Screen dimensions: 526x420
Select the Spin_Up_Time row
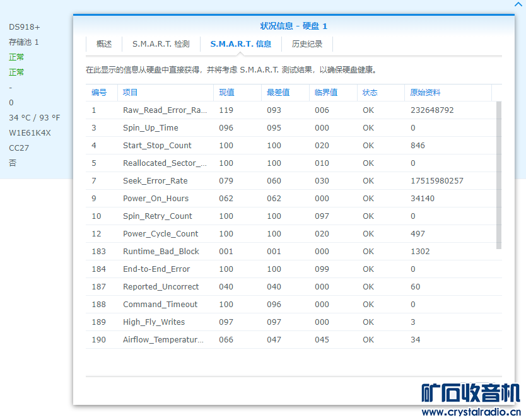point(291,128)
